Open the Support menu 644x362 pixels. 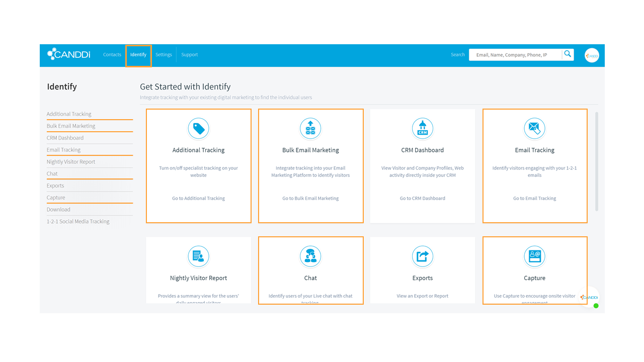pos(190,55)
